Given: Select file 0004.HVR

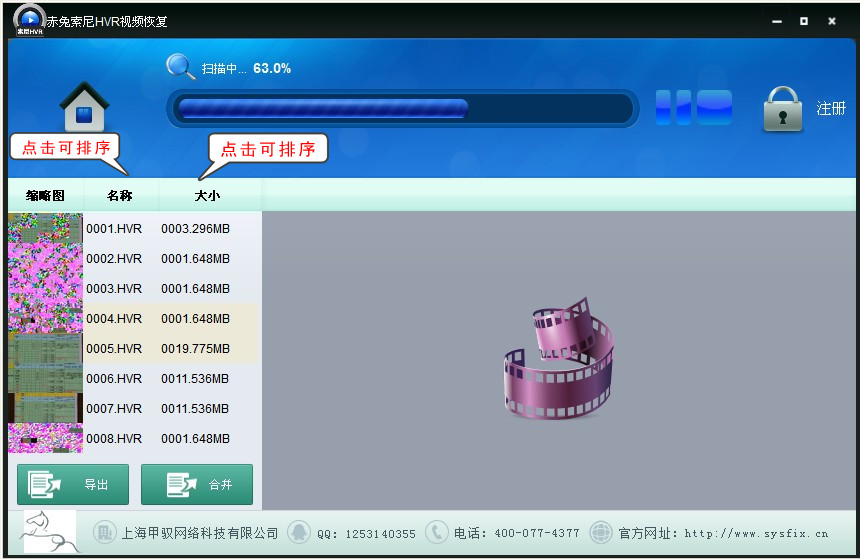Looking at the screenshot, I should pyautogui.click(x=114, y=319).
